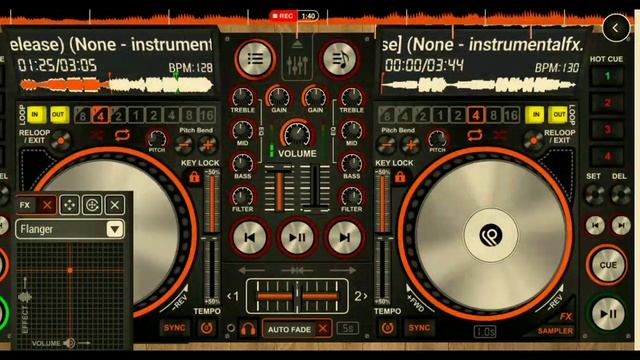Click left deck pitch bend plus
This screenshot has height=360, width=640.
(x=207, y=144)
